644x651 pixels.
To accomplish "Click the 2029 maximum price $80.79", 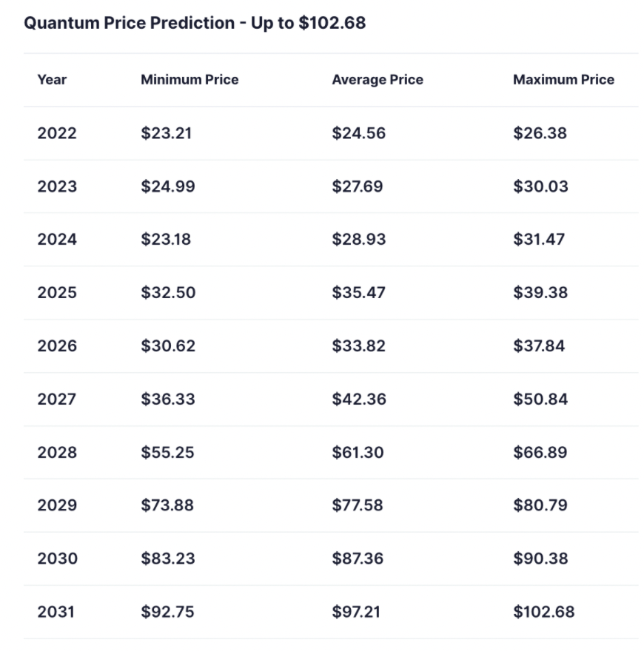I will pos(540,506).
